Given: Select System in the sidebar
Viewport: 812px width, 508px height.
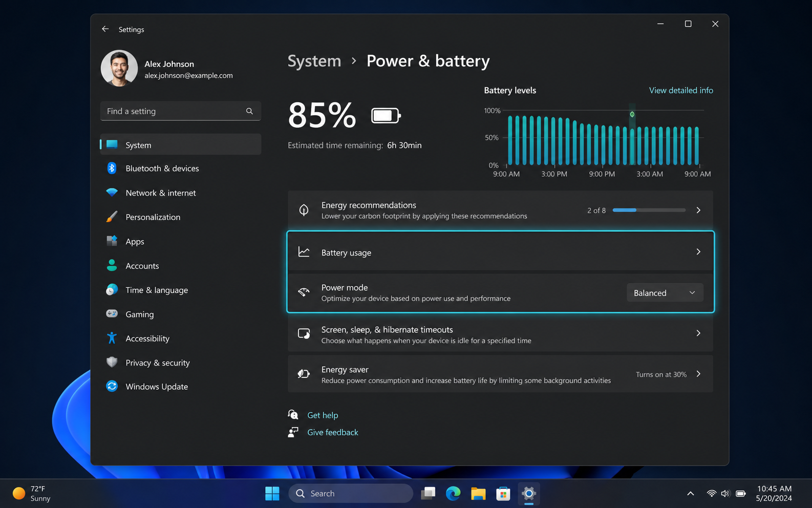Looking at the screenshot, I should point(181,144).
